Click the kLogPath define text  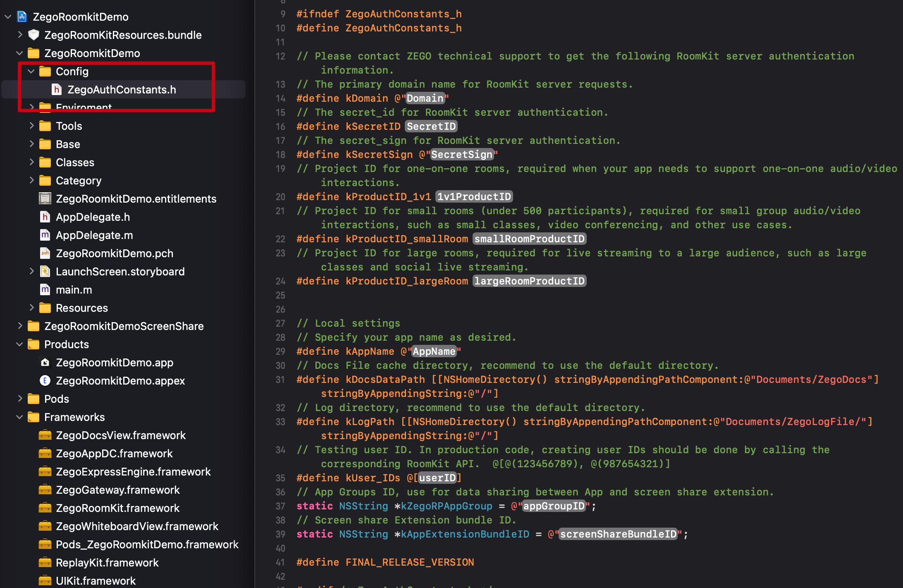click(370, 422)
